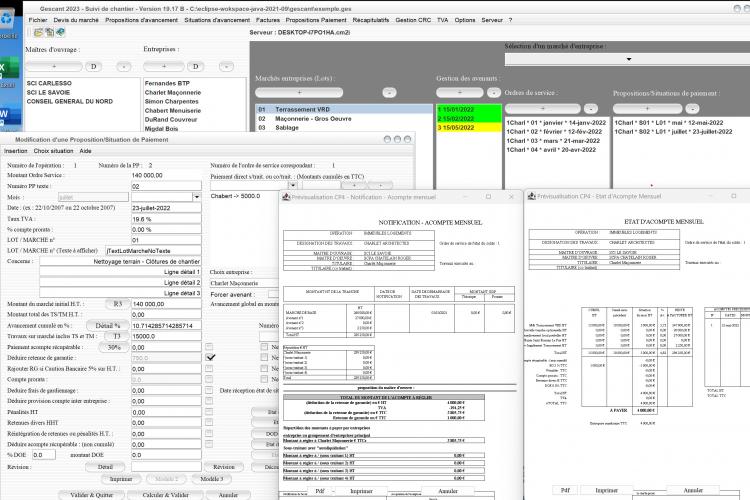The image size is (750, 500).
Task: Add an Ordre de service with plus
Action: (542, 109)
